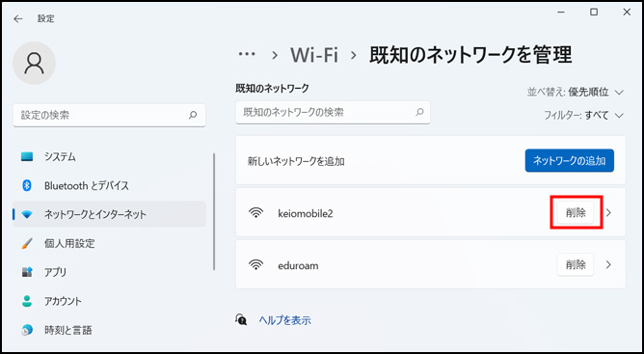Click the back arrow icon
This screenshot has height=354, width=644.
pos(18,19)
